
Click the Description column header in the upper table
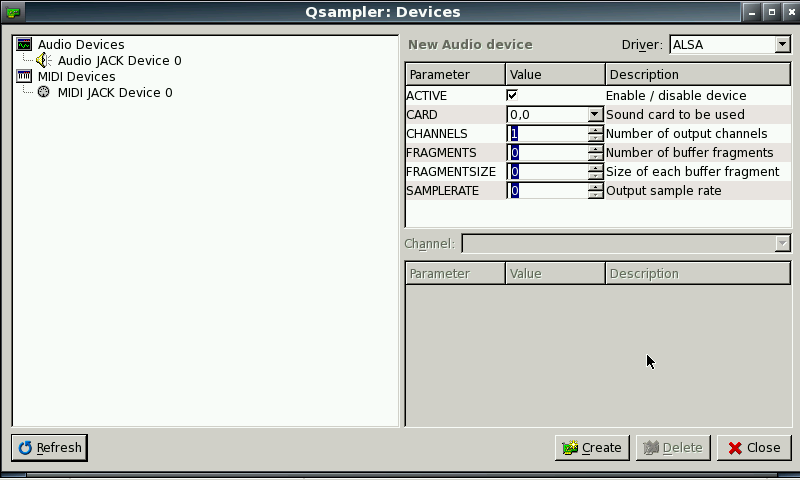[x=697, y=74]
